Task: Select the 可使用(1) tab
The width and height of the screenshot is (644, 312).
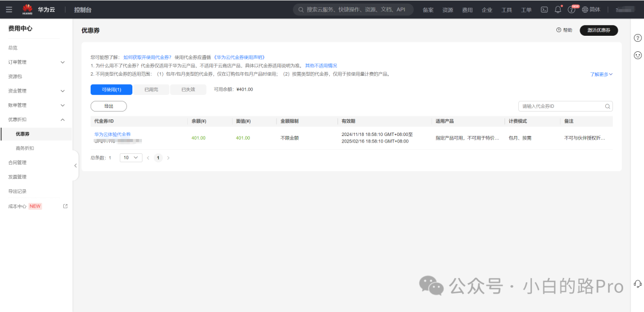Action: coord(112,89)
